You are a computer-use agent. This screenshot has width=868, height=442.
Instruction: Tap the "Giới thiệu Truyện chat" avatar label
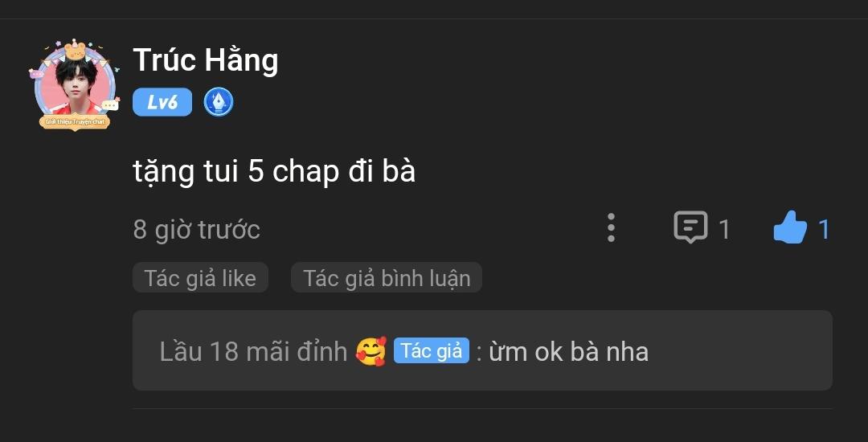[75, 121]
